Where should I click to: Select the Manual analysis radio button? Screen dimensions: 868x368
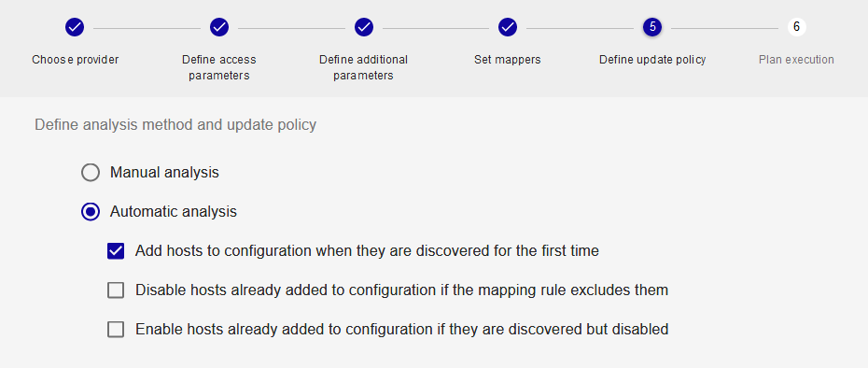coord(91,173)
